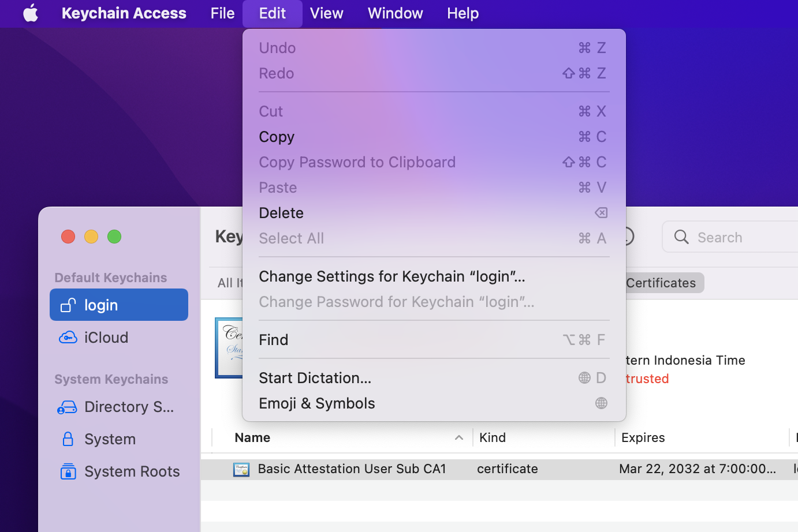Viewport: 798px width, 532px height.
Task: Choose Start Dictation from the menu
Action: (x=434, y=378)
